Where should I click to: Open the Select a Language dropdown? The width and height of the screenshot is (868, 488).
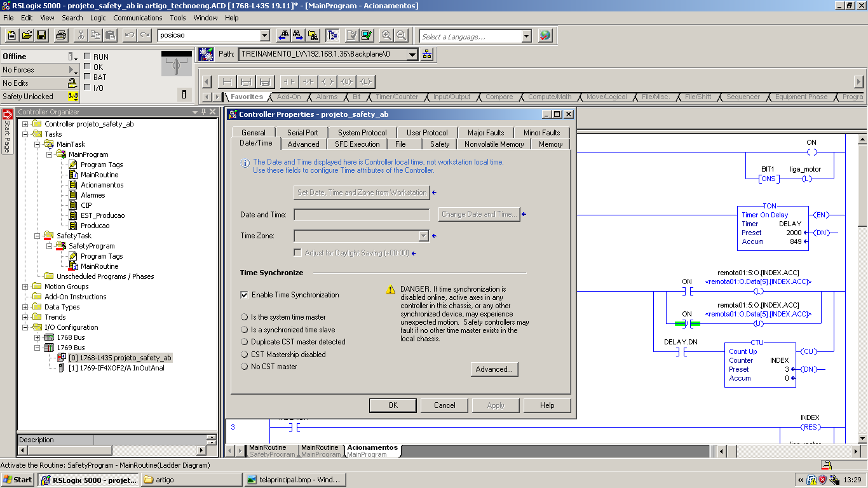pyautogui.click(x=526, y=36)
